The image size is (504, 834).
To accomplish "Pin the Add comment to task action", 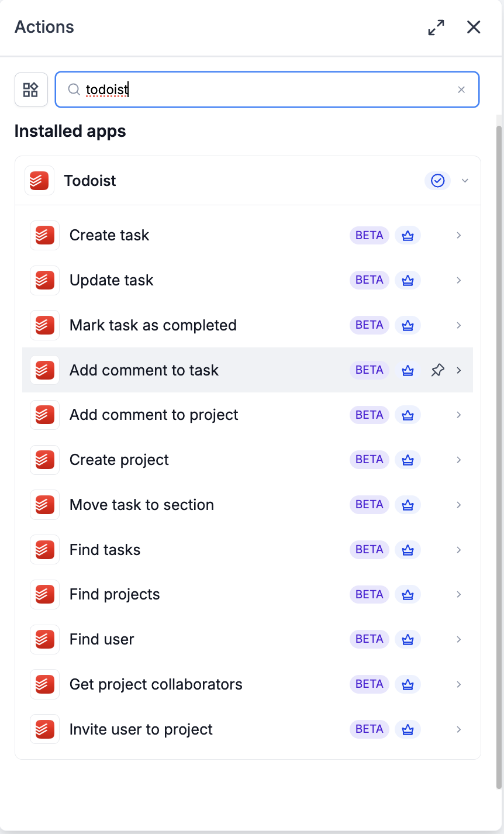I will tap(437, 370).
